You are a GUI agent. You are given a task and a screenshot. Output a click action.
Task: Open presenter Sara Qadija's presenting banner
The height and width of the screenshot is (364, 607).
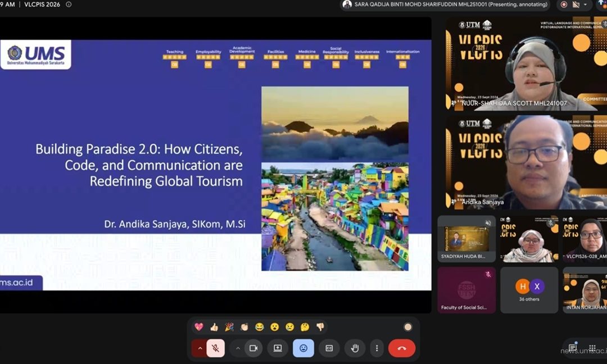(x=446, y=4)
